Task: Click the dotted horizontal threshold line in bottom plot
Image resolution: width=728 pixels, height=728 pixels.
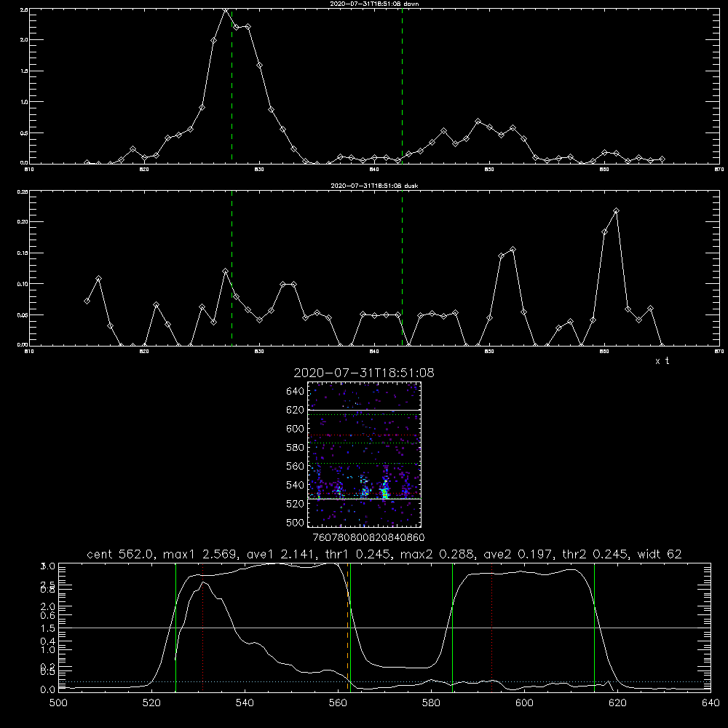Action: pos(384,681)
